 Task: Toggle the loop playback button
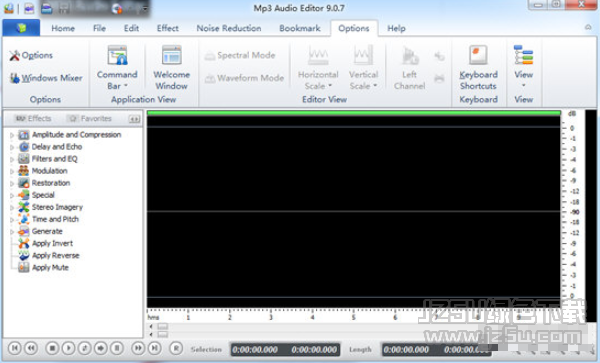pos(85,348)
